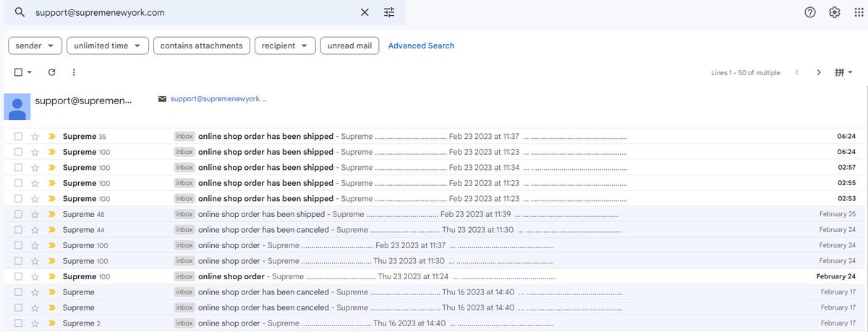868x332 pixels.
Task: Select the Supreme 44 email checkbox
Action: click(18, 230)
